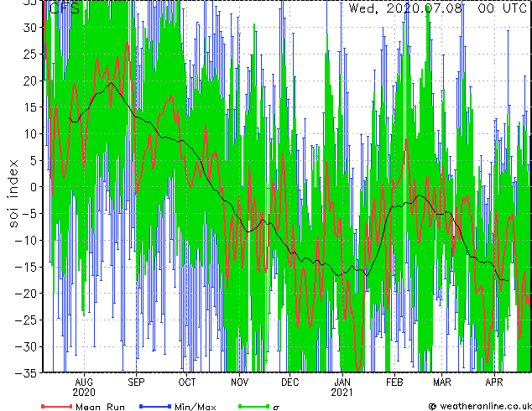Viewport: 532px width, 411px height.
Task: Click the y-axis value 15
Action: (30, 107)
